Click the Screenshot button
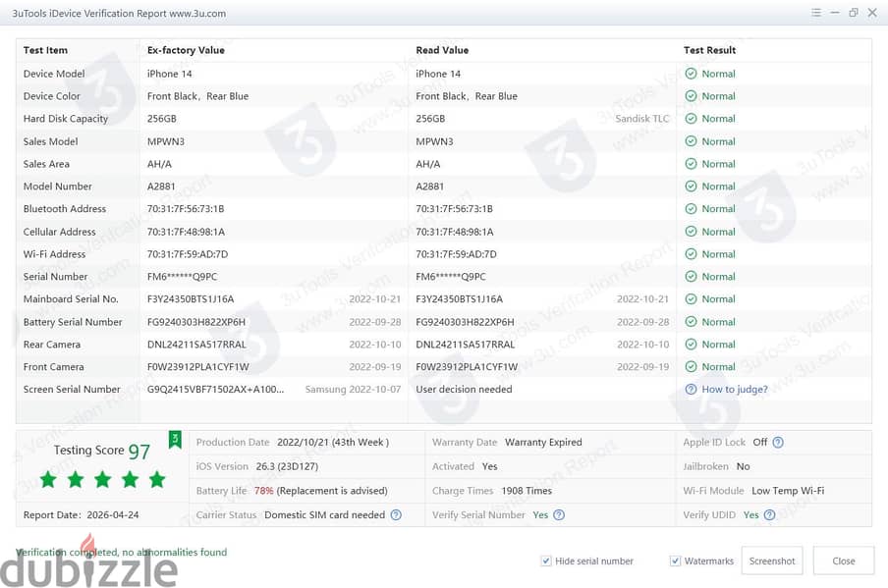888x588 pixels. (x=772, y=561)
